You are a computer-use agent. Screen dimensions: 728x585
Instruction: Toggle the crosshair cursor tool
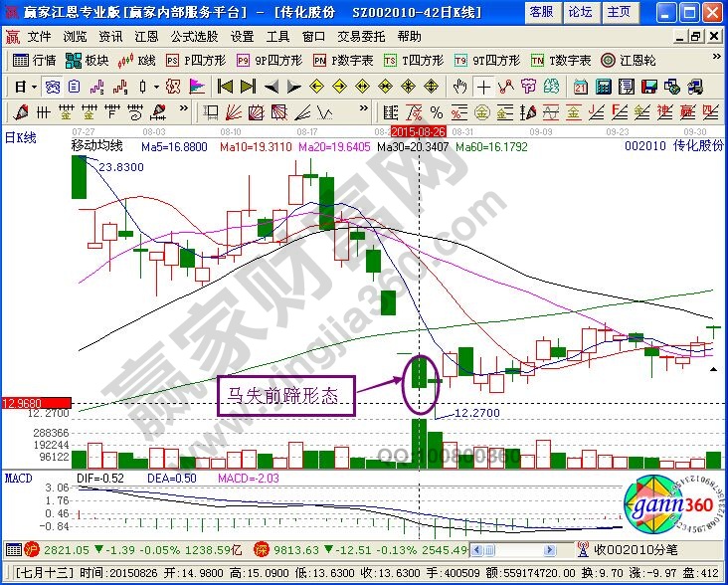[484, 87]
